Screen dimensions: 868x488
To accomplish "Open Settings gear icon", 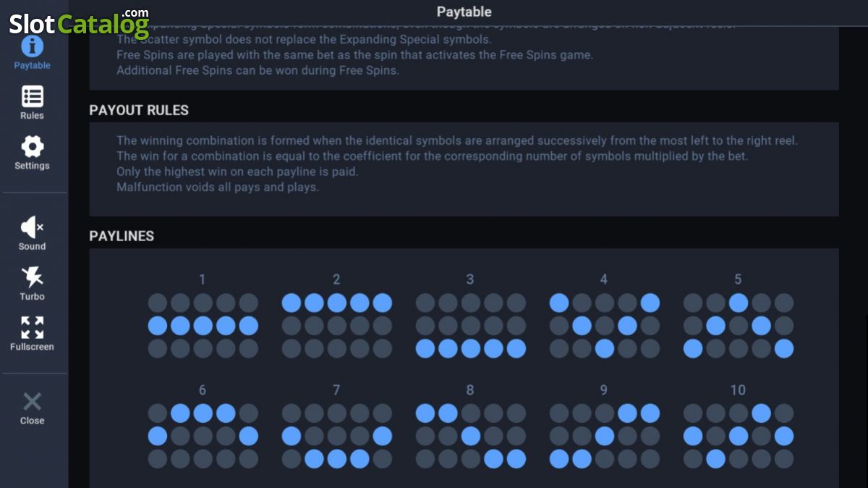I will (x=32, y=146).
